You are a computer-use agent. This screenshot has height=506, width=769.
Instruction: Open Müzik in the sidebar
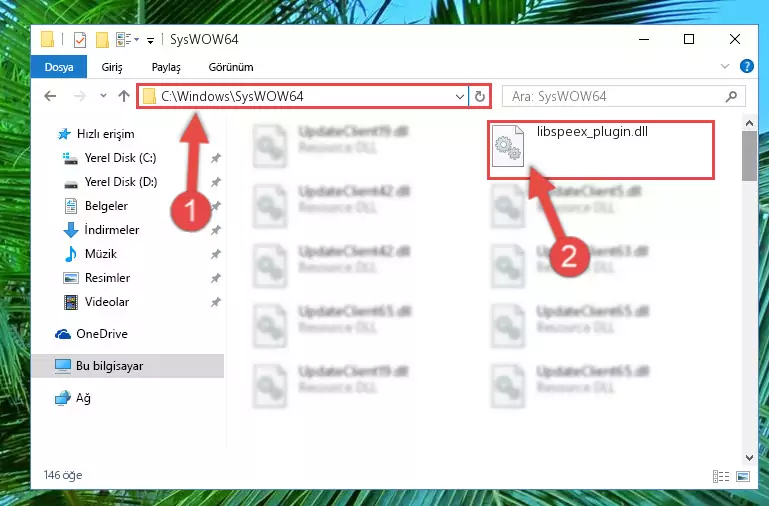90,254
